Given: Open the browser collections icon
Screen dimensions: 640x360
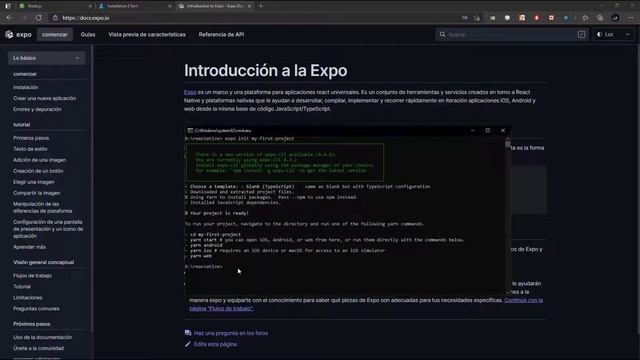Looking at the screenshot, I should point(600,18).
